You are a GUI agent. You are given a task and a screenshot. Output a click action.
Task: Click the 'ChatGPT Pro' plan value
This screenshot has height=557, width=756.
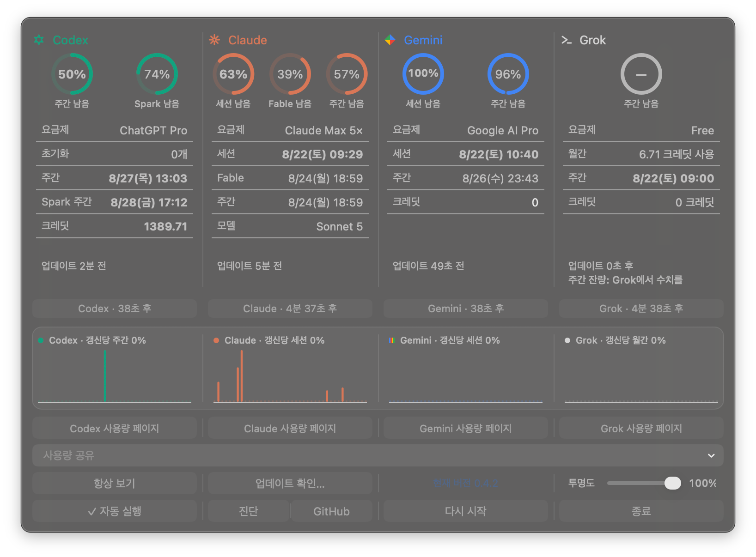(x=153, y=131)
